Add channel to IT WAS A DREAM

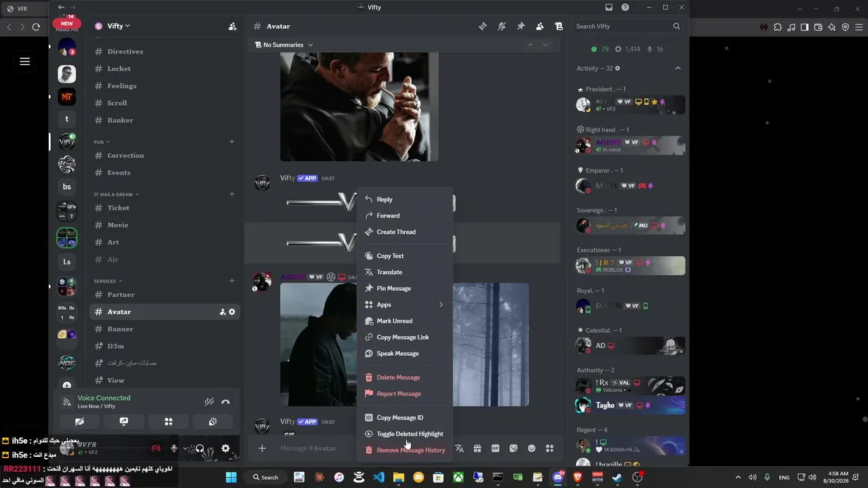[x=232, y=194]
